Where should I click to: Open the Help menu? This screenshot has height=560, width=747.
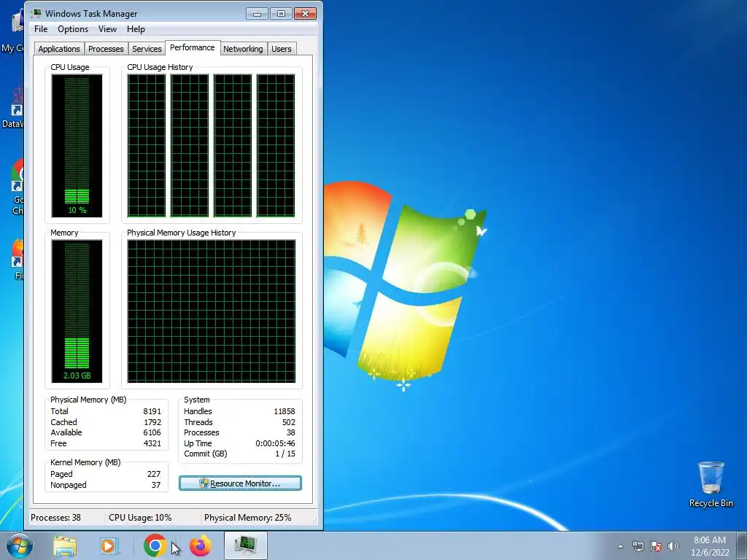tap(136, 29)
